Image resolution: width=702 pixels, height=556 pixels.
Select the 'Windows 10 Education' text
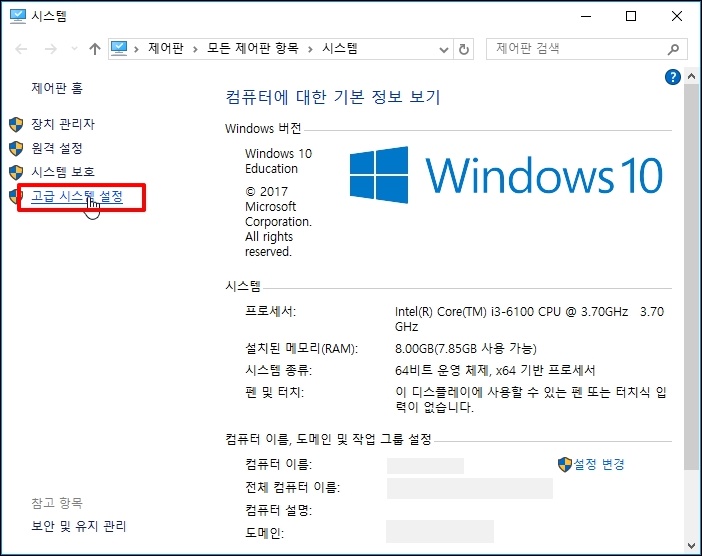click(278, 161)
